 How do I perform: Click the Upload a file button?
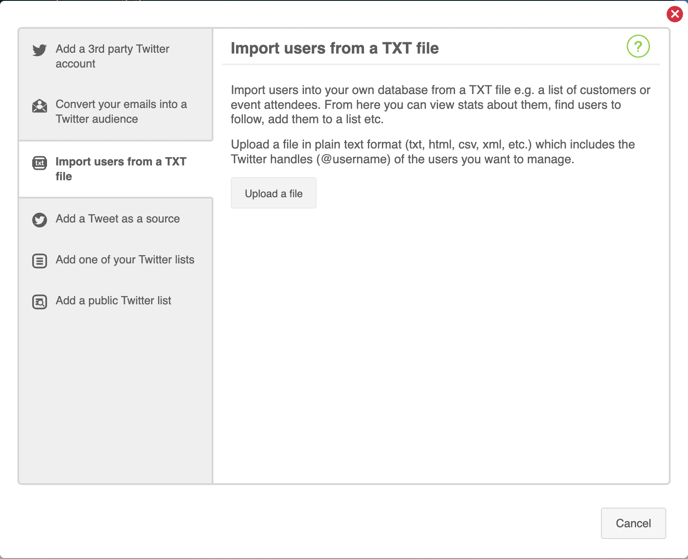tap(273, 193)
